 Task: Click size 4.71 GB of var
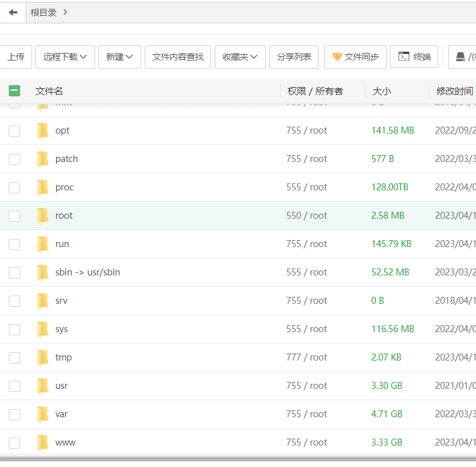tap(387, 414)
